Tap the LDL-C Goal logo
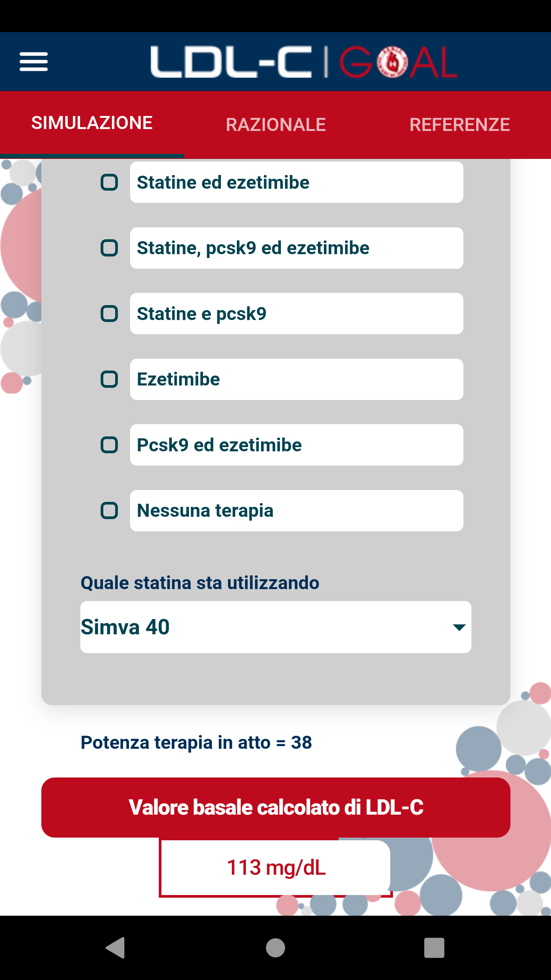Screen dimensions: 551x980 [x=304, y=62]
